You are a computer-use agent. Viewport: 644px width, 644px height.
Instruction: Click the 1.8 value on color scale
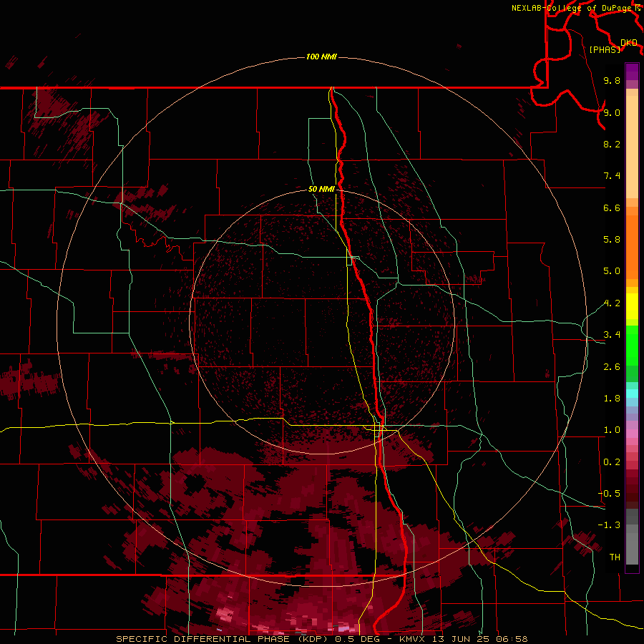612,399
